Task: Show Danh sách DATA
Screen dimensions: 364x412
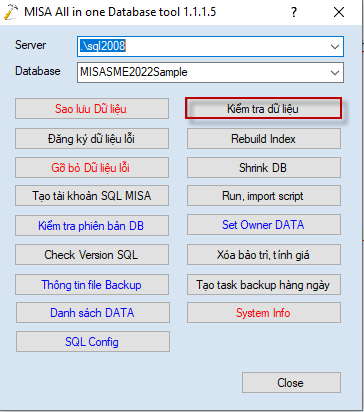Action: 93,313
